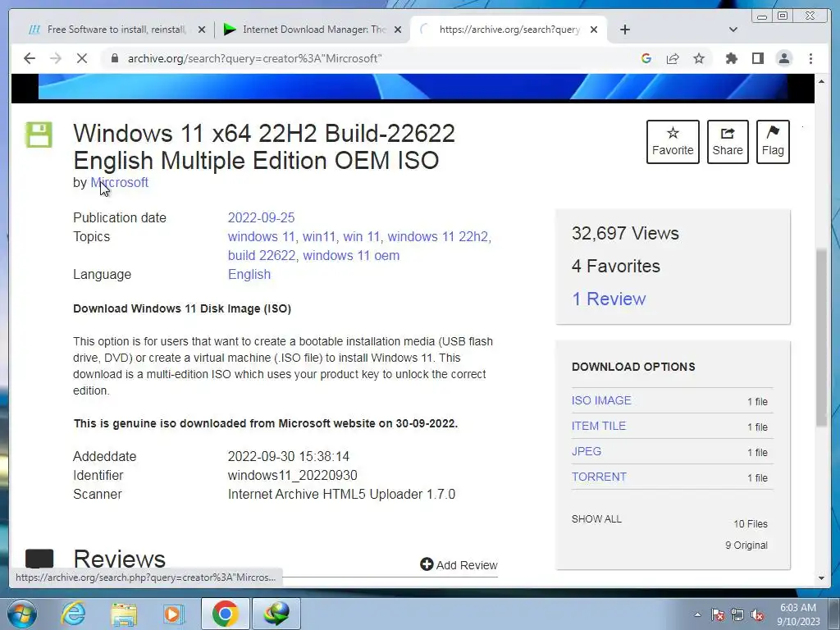Screen dimensions: 840x630
Task: Click Add Review link
Action: coord(459,564)
